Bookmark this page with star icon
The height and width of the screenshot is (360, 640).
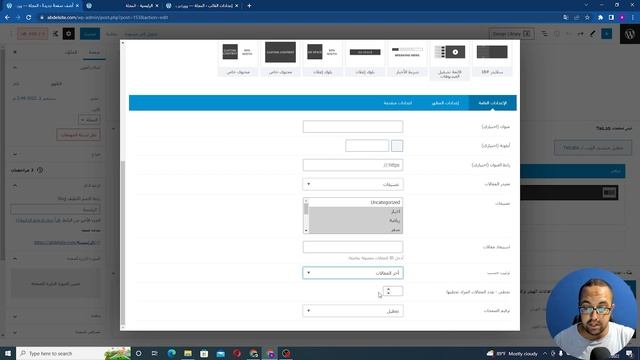pos(587,18)
